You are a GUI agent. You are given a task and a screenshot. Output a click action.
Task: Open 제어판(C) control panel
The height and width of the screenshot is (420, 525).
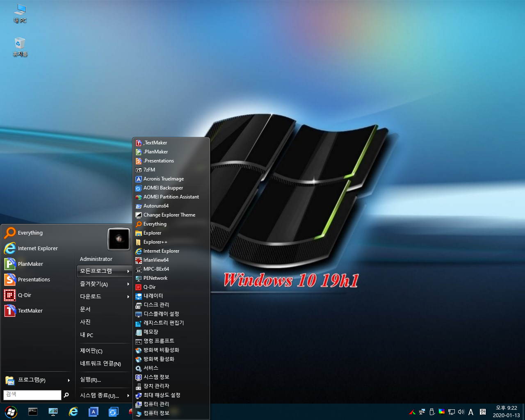104,351
